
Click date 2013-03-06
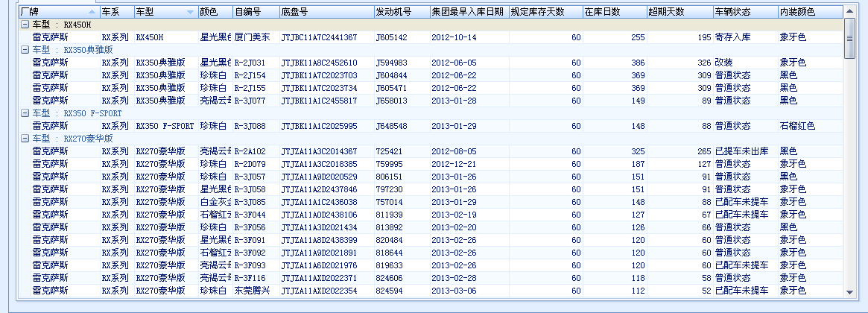click(454, 291)
